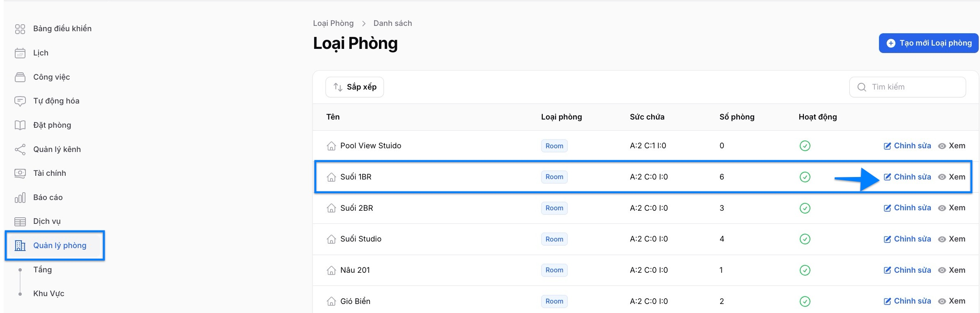The height and width of the screenshot is (313, 980).
Task: Click the Quản lý kênh share icon
Action: click(x=20, y=150)
